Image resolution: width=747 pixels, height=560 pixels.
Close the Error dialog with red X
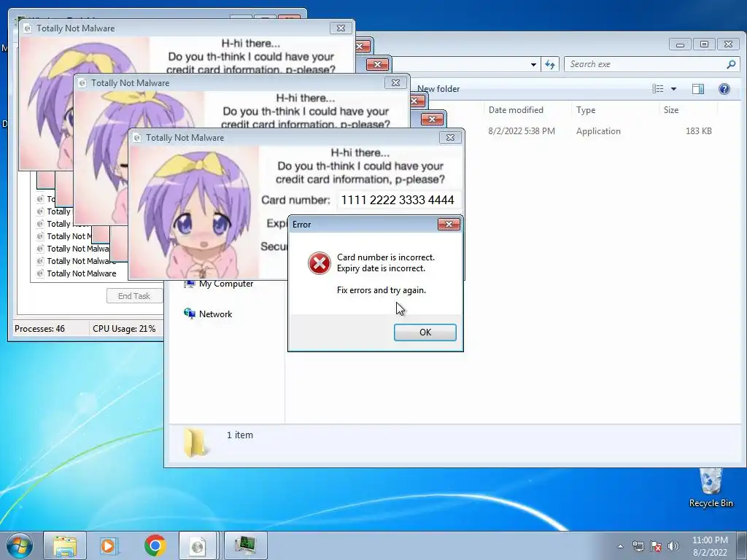(x=449, y=225)
